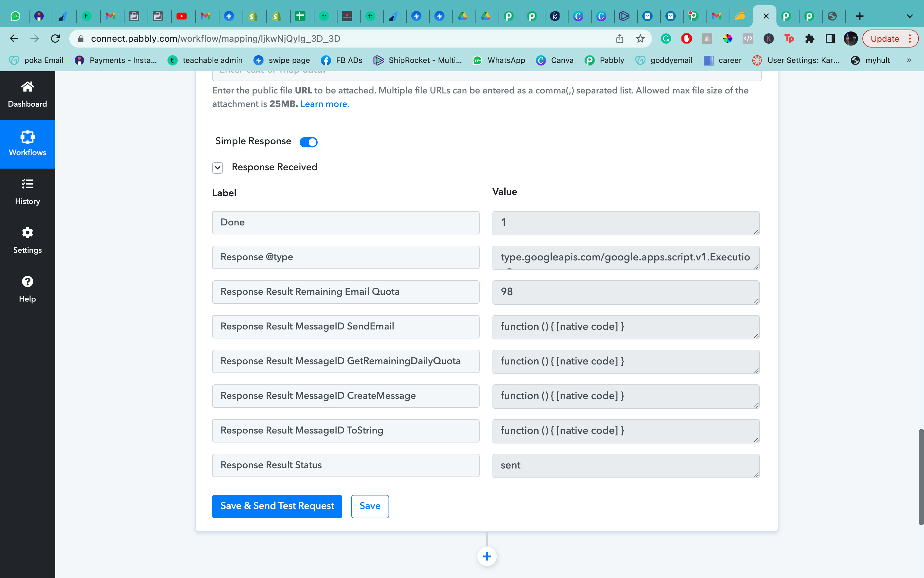Click the Done label field
Viewport: 924px width, 578px height.
pos(346,223)
